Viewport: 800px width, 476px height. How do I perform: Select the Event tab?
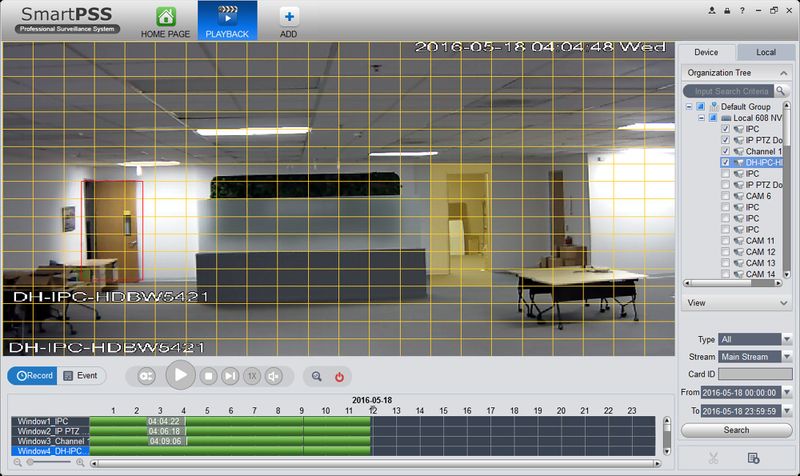(x=80, y=376)
